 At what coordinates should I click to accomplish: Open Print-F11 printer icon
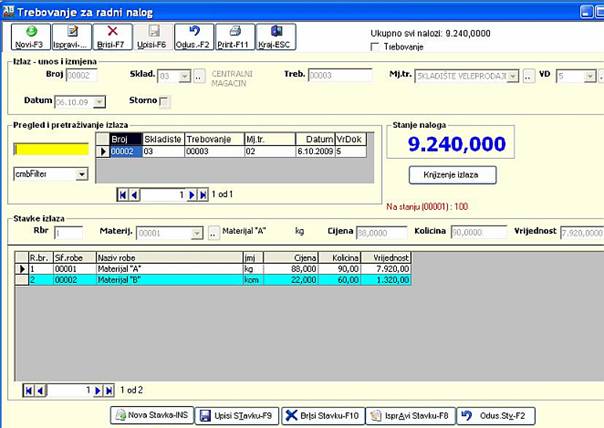[x=233, y=37]
